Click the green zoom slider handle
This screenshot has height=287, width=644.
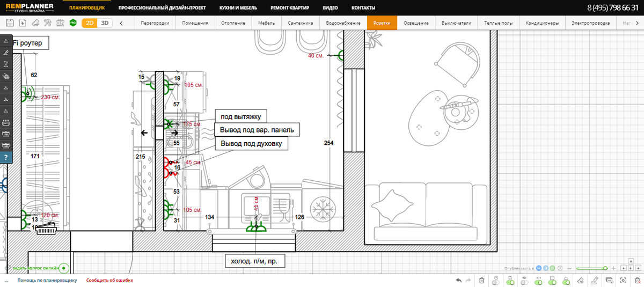605,268
